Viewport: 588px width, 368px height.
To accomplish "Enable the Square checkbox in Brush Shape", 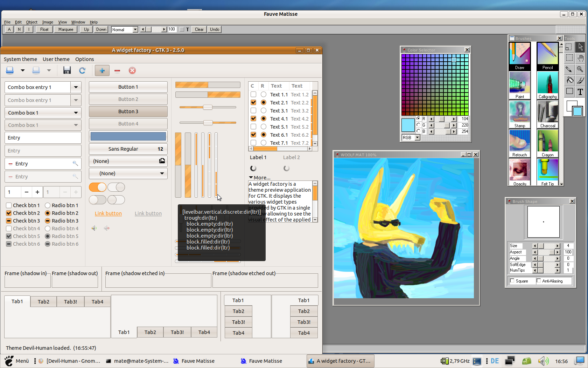I will click(512, 281).
